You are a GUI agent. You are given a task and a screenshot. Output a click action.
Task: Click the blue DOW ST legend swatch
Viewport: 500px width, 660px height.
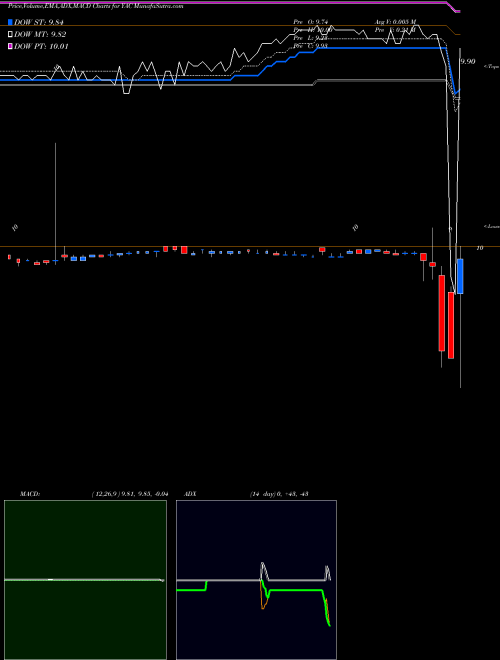point(11,22)
